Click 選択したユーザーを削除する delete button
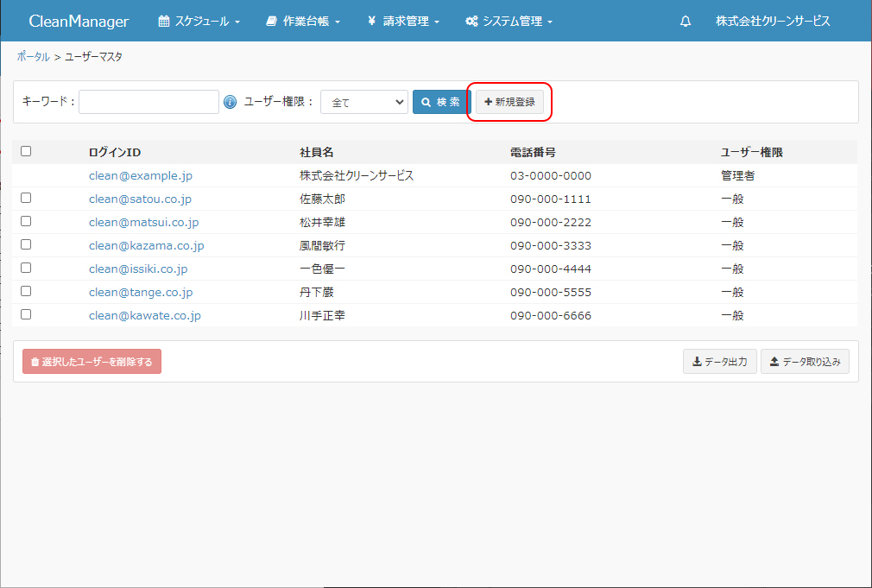Viewport: 872px width, 588px height. [92, 362]
